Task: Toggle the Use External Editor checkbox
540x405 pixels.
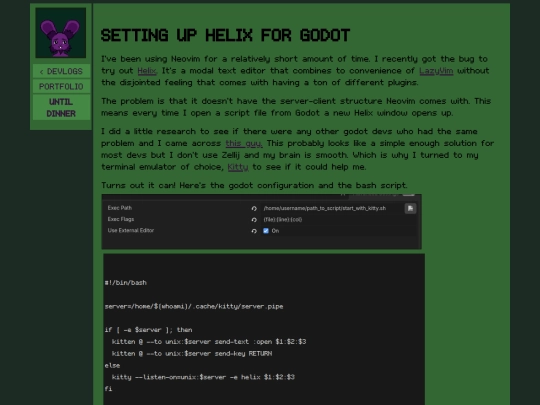Action: pyautogui.click(x=266, y=231)
